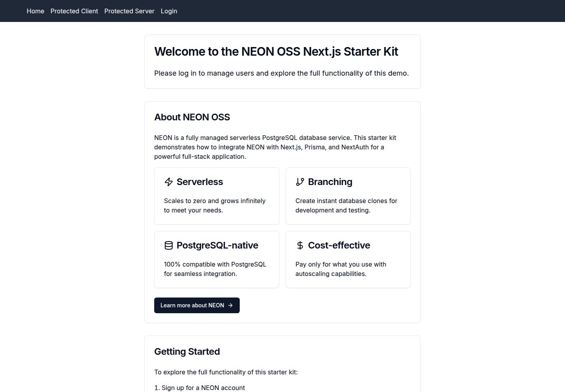Screen dimensions: 565x392
Task: Click the Getting Started heading
Action: pos(187,352)
